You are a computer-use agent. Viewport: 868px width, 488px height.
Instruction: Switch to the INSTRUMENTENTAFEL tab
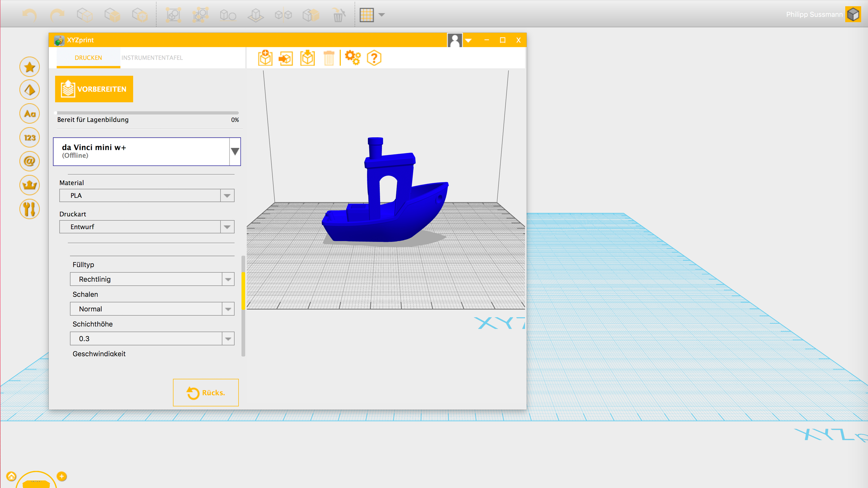tap(152, 58)
